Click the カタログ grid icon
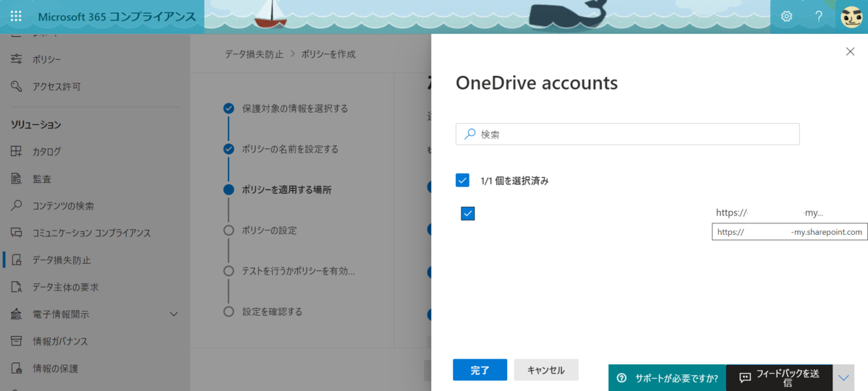This screenshot has width=868, height=391. point(17,152)
